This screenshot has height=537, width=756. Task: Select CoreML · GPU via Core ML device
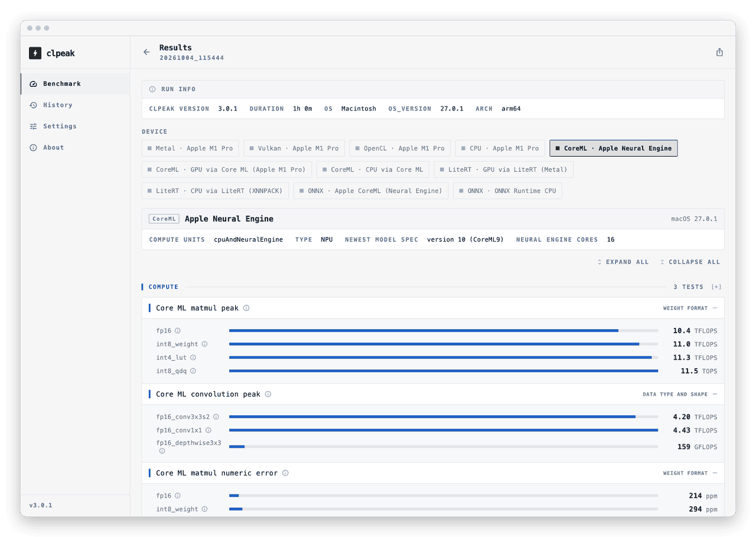(x=227, y=170)
